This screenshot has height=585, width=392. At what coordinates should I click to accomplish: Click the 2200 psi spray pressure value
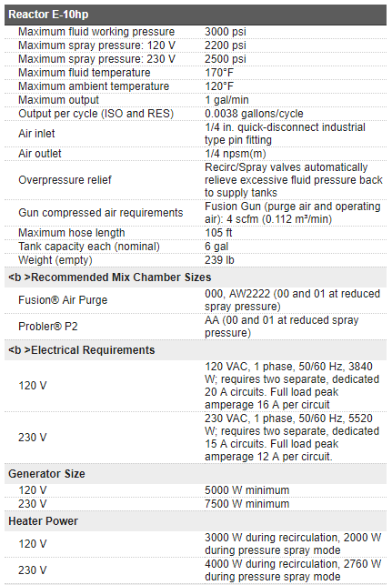tap(226, 45)
